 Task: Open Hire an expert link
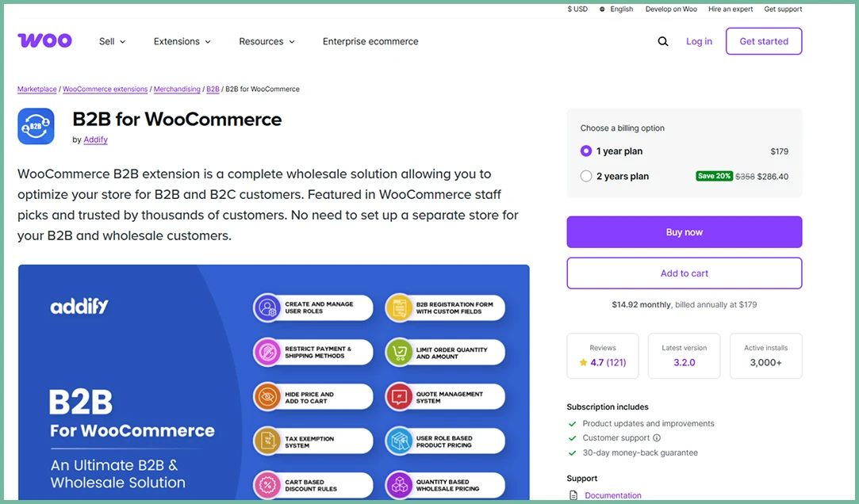tap(731, 10)
